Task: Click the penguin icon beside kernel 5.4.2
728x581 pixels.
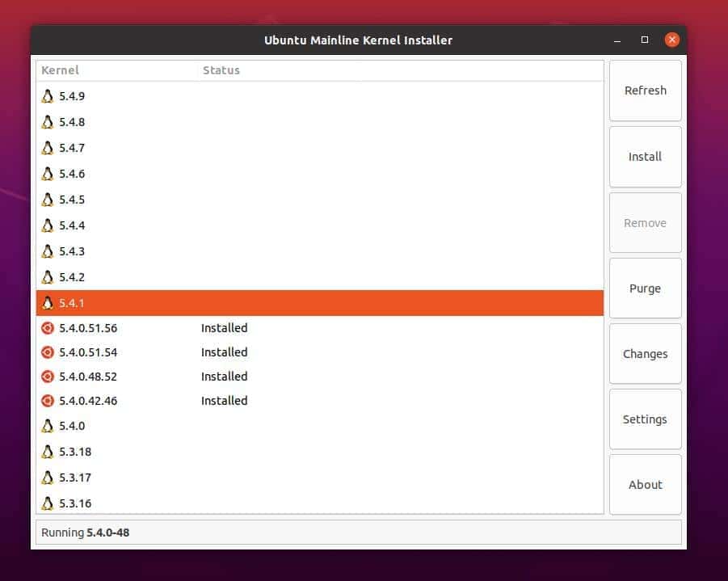Action: click(48, 277)
